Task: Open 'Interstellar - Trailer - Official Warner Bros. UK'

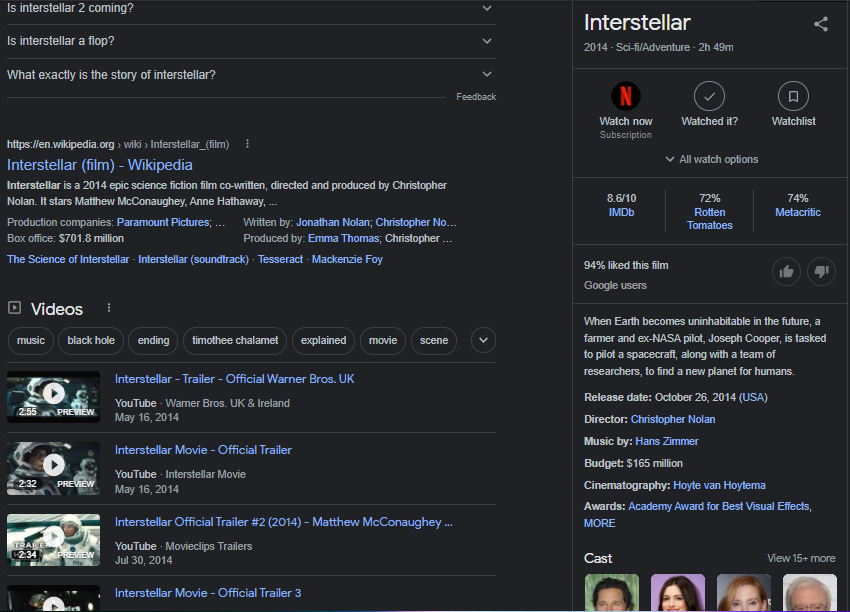Action: 234,379
